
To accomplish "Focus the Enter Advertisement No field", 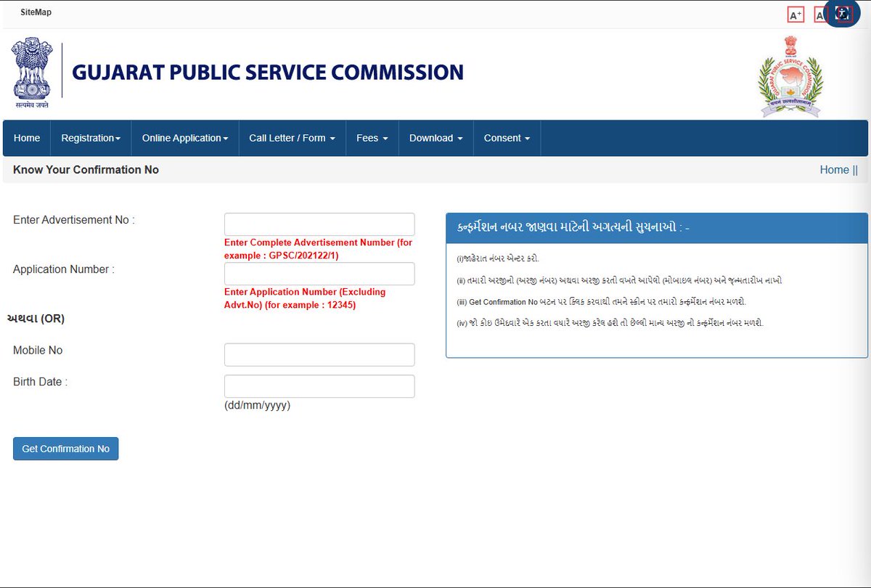I will click(x=319, y=224).
